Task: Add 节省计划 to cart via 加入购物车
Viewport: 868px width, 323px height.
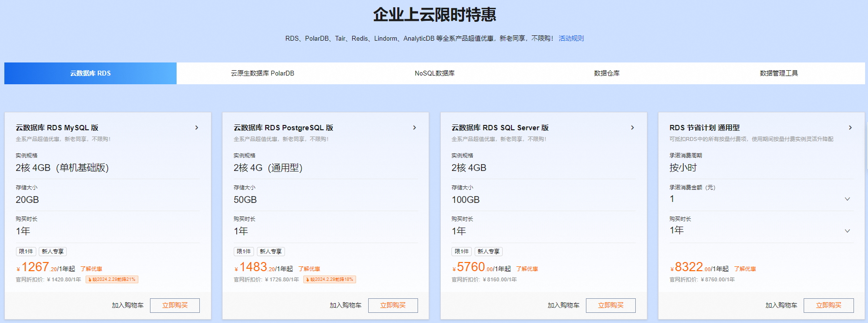Action: point(781,306)
